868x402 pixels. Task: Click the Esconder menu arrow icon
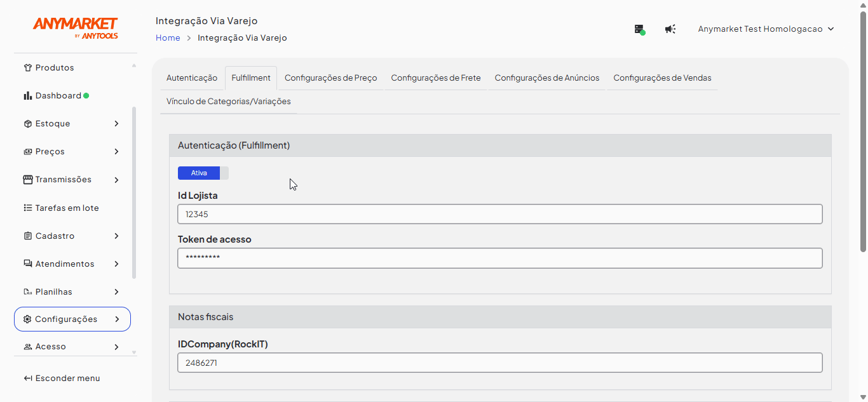pyautogui.click(x=27, y=379)
